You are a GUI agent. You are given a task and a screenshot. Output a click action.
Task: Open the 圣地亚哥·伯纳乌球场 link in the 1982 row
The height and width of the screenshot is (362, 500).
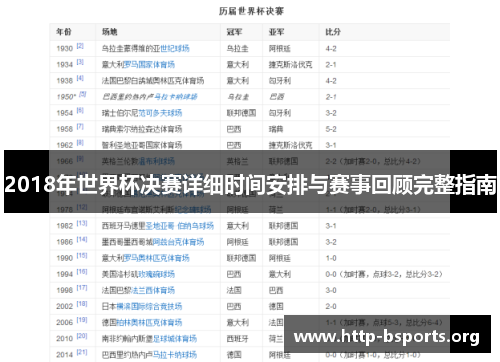tap(179, 226)
